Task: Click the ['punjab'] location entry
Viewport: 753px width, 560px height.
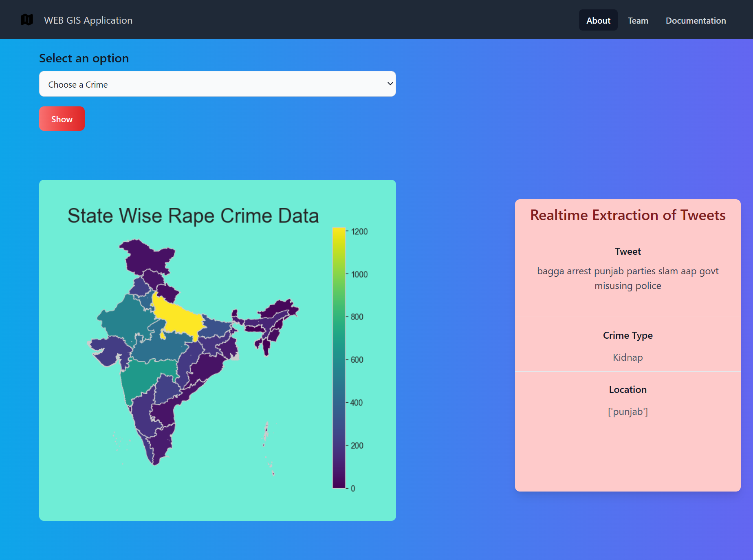Action: (x=627, y=412)
